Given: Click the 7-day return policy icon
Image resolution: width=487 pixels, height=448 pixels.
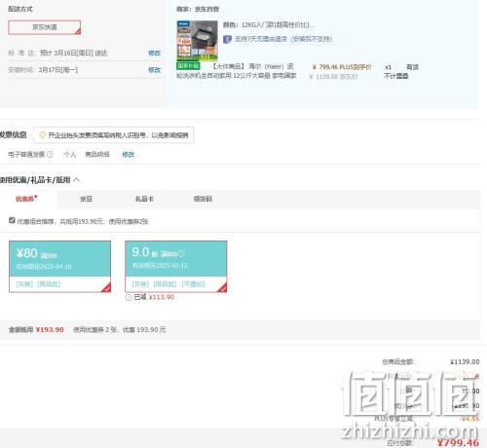Looking at the screenshot, I should tap(227, 39).
